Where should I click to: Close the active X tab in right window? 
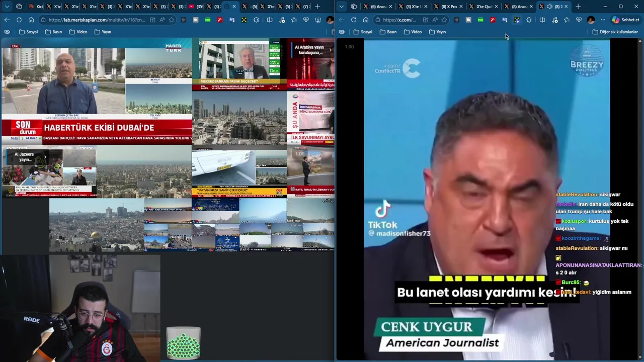pyautogui.click(x=566, y=7)
